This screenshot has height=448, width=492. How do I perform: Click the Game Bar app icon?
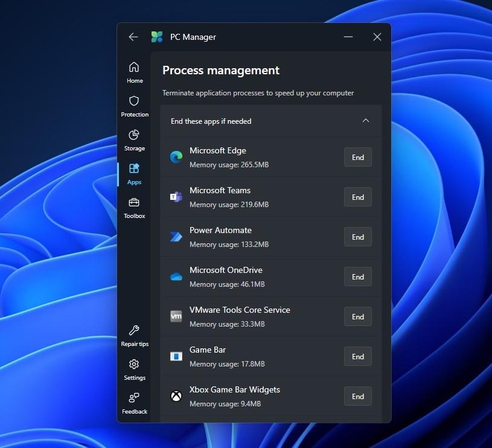[176, 356]
